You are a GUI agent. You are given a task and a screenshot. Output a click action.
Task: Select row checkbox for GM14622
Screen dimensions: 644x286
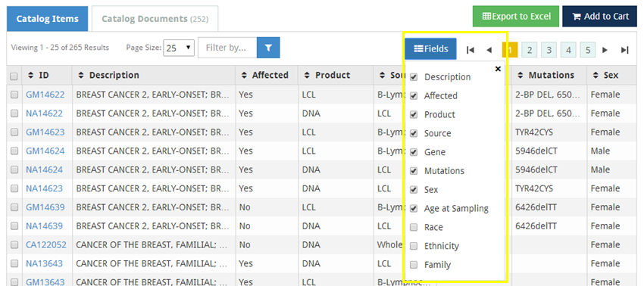14,95
